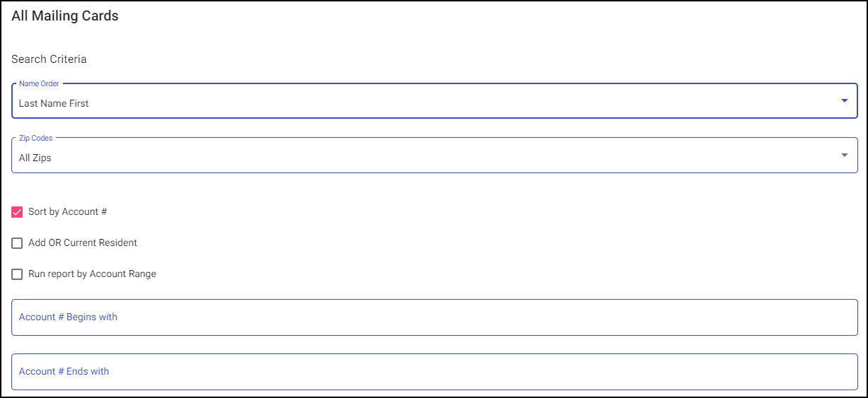Uncheck the Sort by Account # checkbox
Image resolution: width=868 pixels, height=398 pixels.
[x=18, y=212]
